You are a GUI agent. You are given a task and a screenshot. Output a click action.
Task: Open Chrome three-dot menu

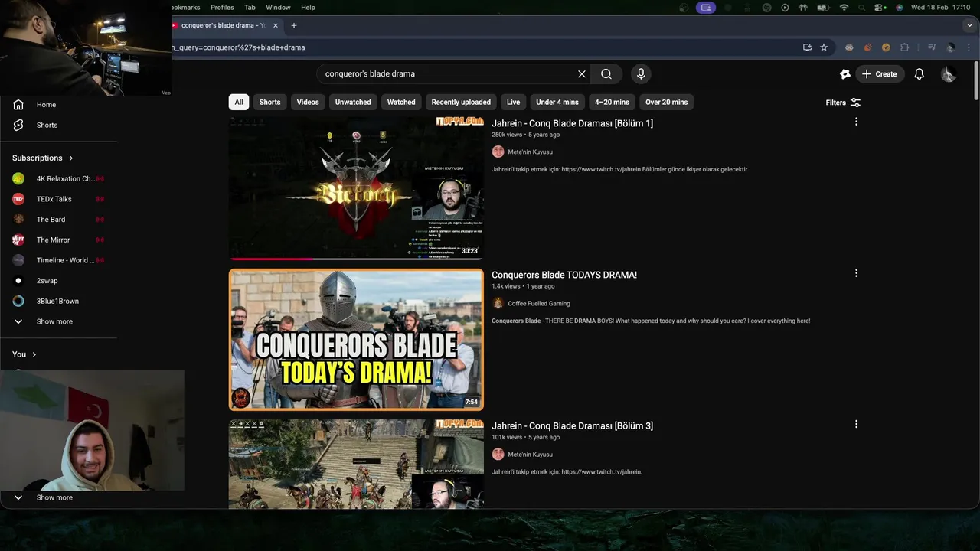click(x=969, y=47)
